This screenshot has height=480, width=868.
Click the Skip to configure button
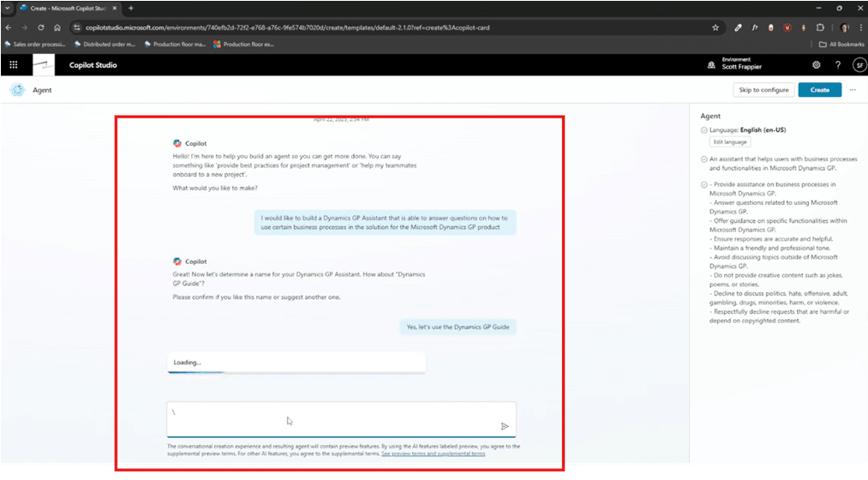click(x=763, y=89)
